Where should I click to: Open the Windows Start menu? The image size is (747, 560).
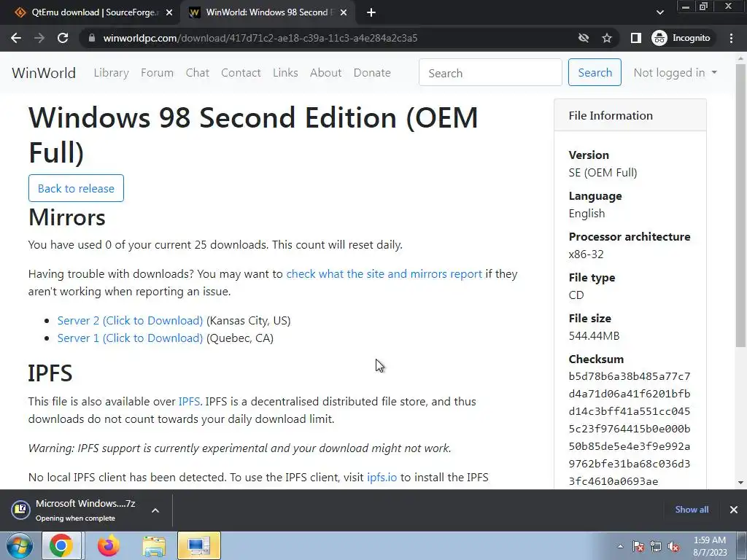pos(19,545)
